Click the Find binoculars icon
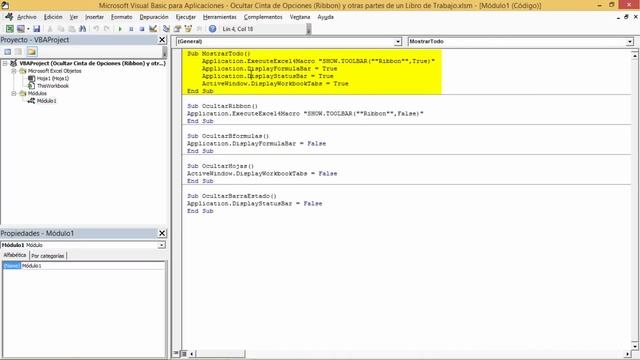The image size is (640, 360). coord(82,29)
